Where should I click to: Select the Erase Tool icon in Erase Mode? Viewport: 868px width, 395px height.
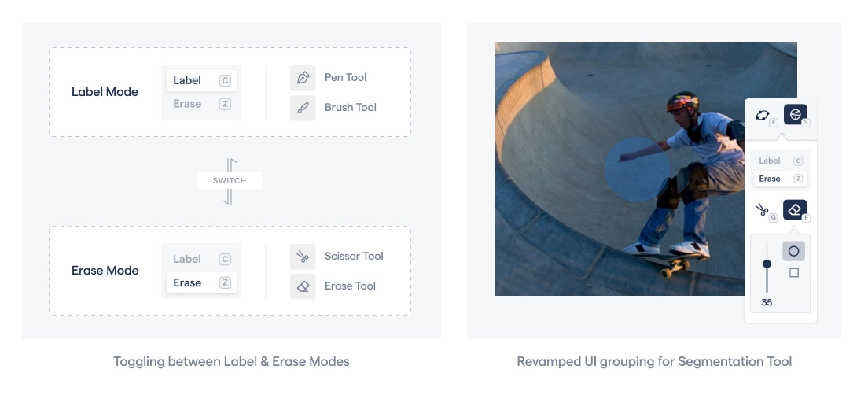(303, 286)
